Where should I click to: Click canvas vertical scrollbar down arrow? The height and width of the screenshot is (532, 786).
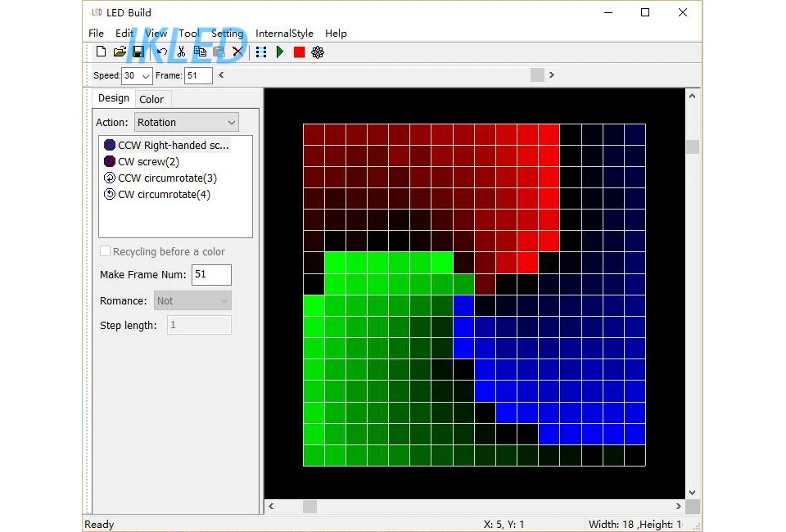[x=693, y=493]
